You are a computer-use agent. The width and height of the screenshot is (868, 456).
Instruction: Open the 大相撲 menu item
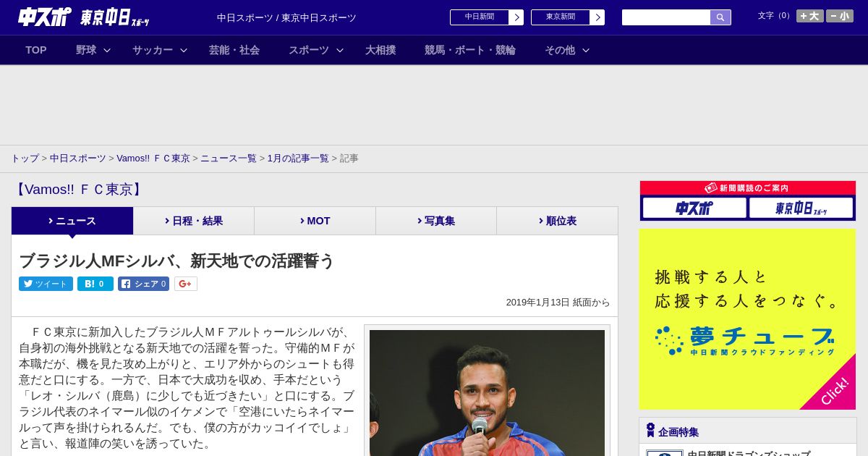click(380, 50)
